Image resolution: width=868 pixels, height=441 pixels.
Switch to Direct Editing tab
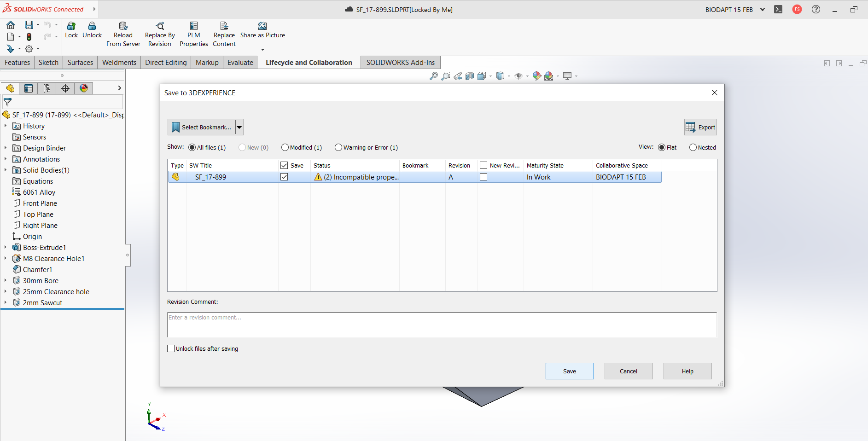click(166, 63)
